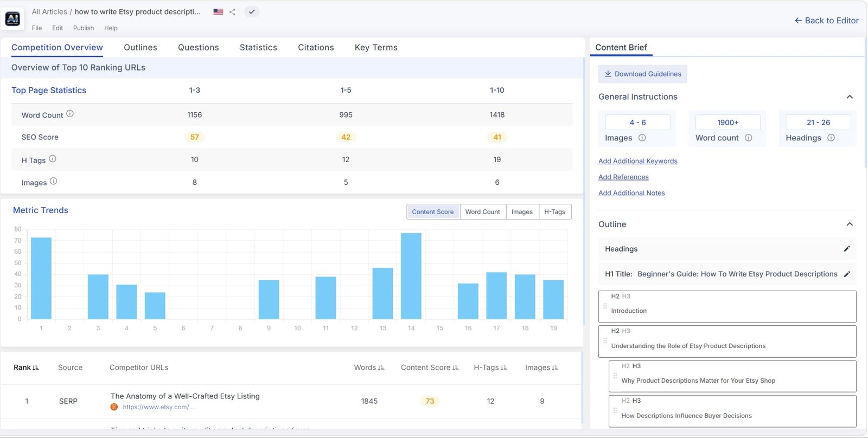
Task: Sort by Words column sort icon
Action: [x=381, y=368]
